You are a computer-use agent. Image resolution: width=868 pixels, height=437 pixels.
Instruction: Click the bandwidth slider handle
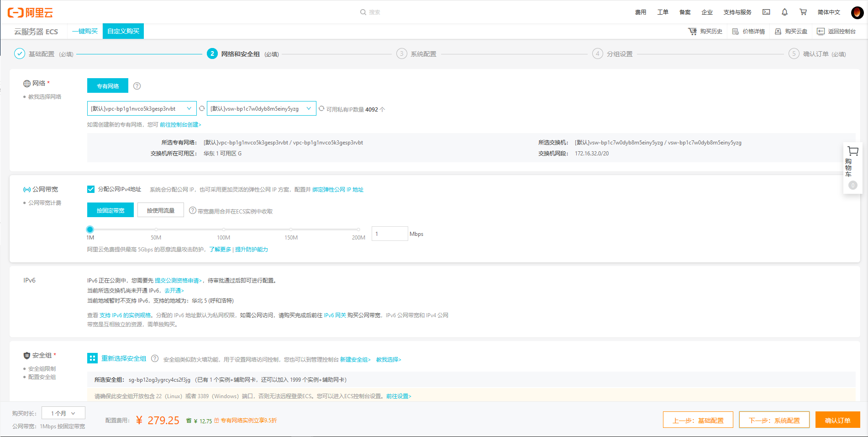coord(90,229)
